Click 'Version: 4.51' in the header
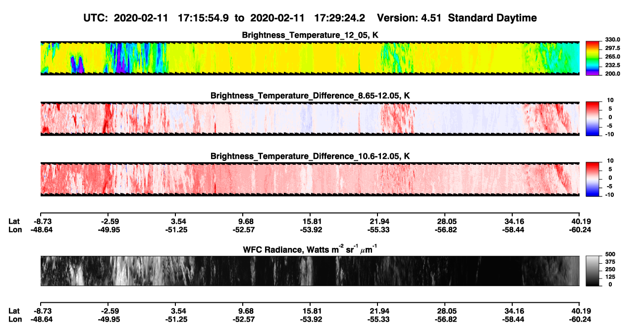The image size is (644, 330). tap(409, 18)
